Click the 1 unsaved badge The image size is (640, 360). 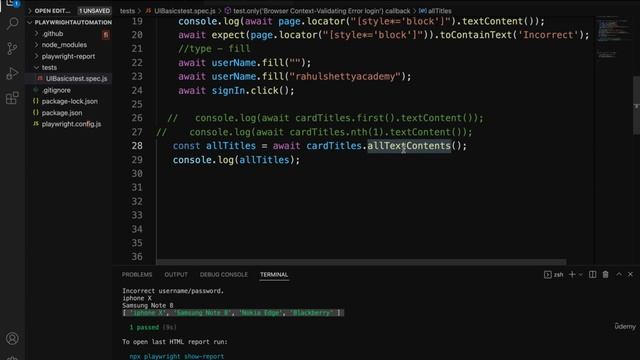[x=94, y=11]
